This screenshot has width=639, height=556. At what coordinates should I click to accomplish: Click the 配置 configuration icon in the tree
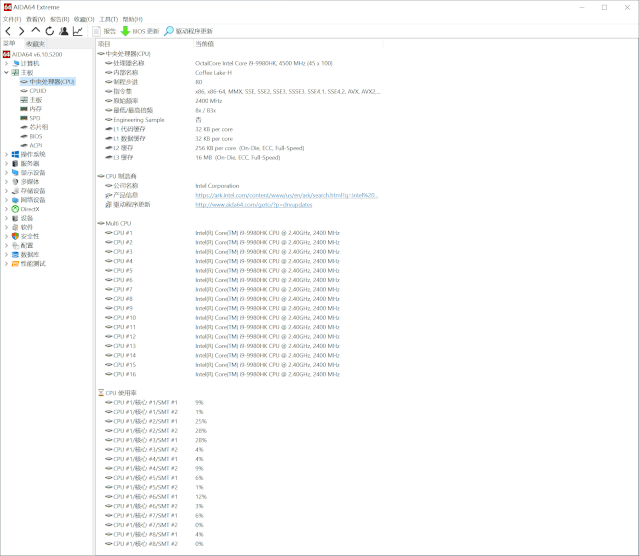15,245
